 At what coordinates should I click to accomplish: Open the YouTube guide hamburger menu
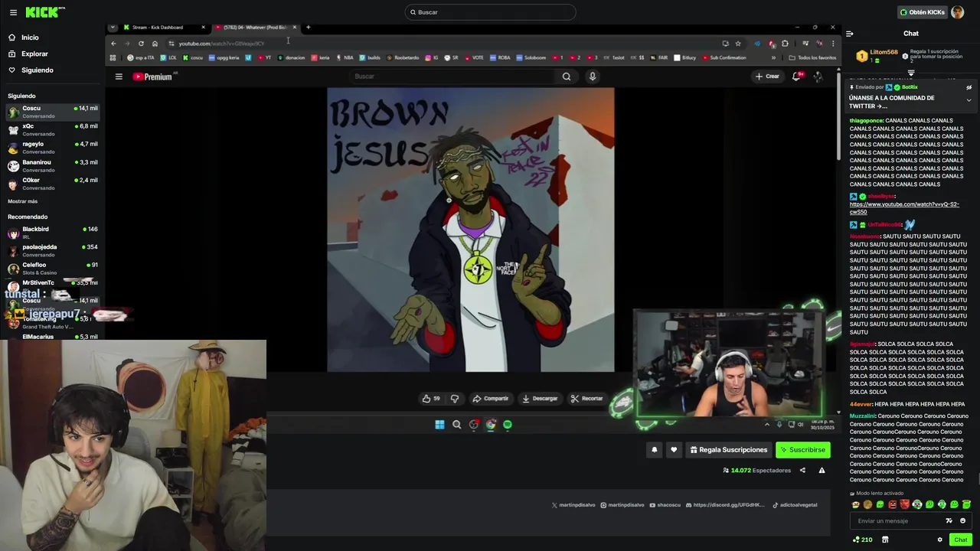[119, 77]
